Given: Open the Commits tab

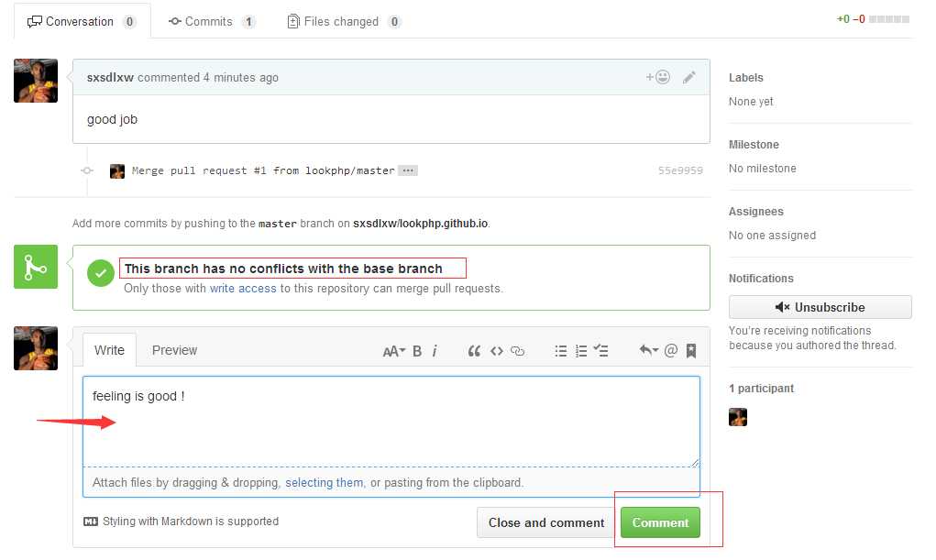Looking at the screenshot, I should pyautogui.click(x=212, y=21).
